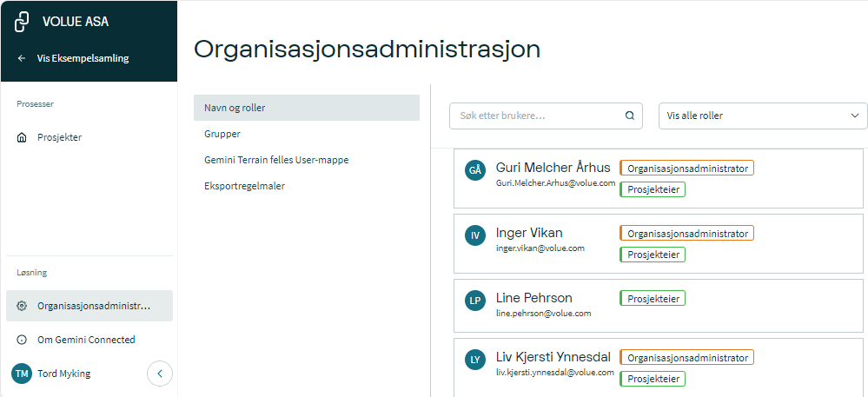Open the Vis alle roller dropdown
This screenshot has height=397, width=868.
[x=762, y=116]
